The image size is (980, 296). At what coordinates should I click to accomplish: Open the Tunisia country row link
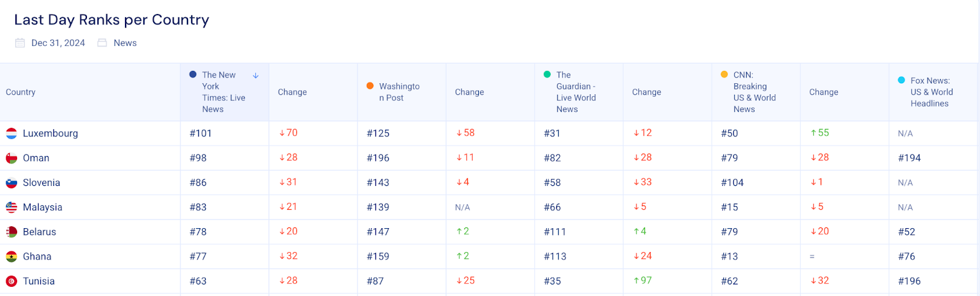click(x=39, y=281)
